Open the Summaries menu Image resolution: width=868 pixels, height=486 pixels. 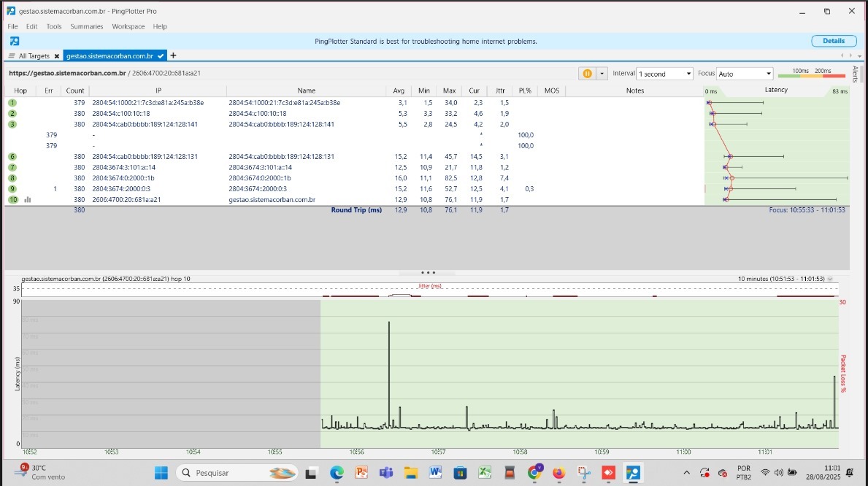(x=86, y=26)
